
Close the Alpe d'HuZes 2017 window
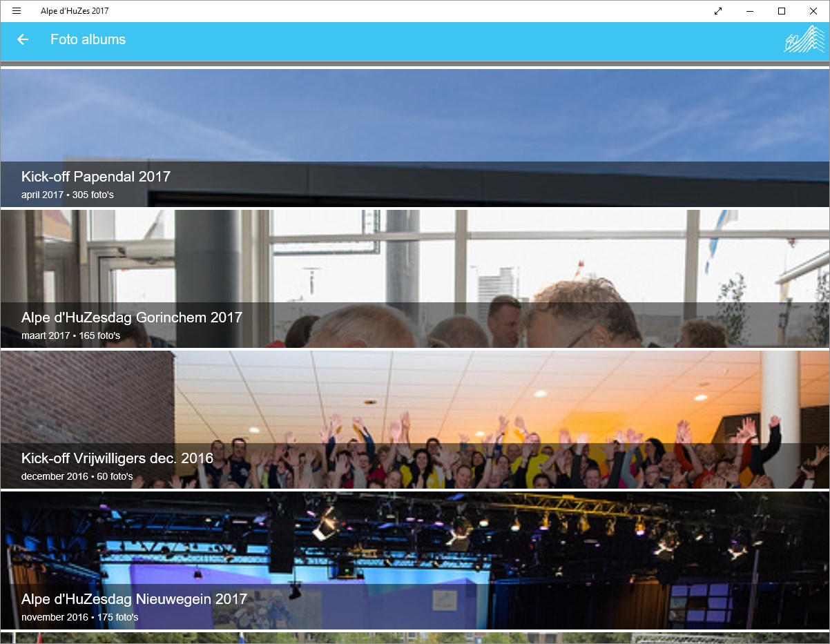pos(813,11)
